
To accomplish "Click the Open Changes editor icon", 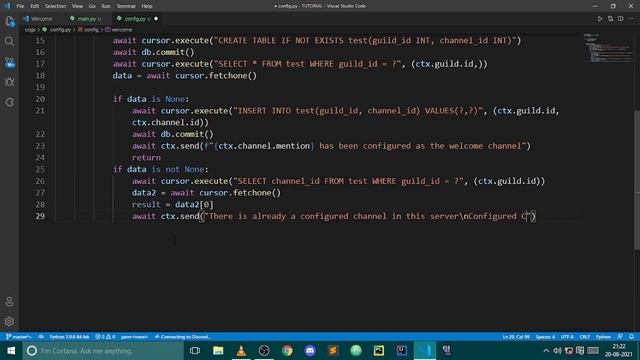I will coord(610,19).
